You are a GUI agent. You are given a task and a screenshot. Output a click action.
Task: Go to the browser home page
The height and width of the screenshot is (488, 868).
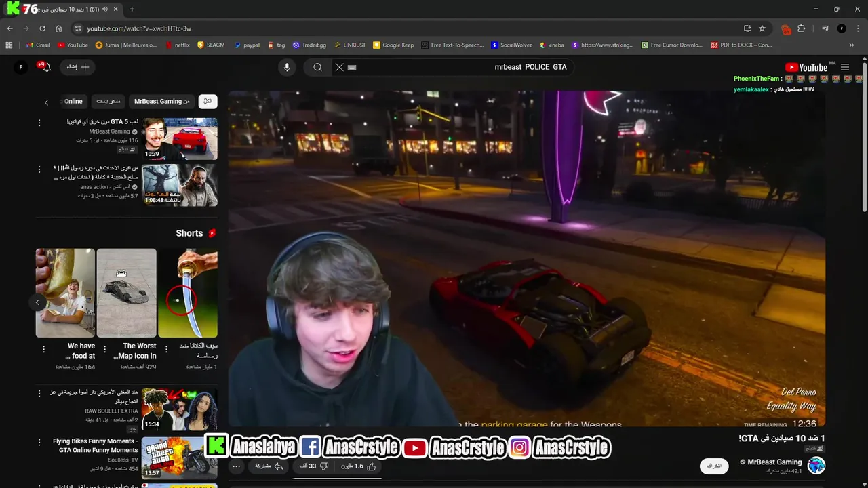click(58, 28)
